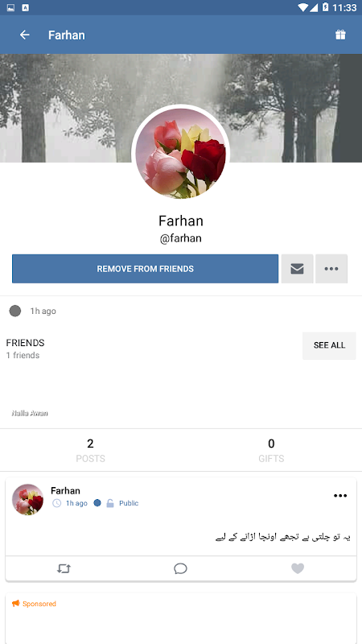This screenshot has height=644, width=362.
Task: Tap the back arrow in header
Action: point(25,35)
